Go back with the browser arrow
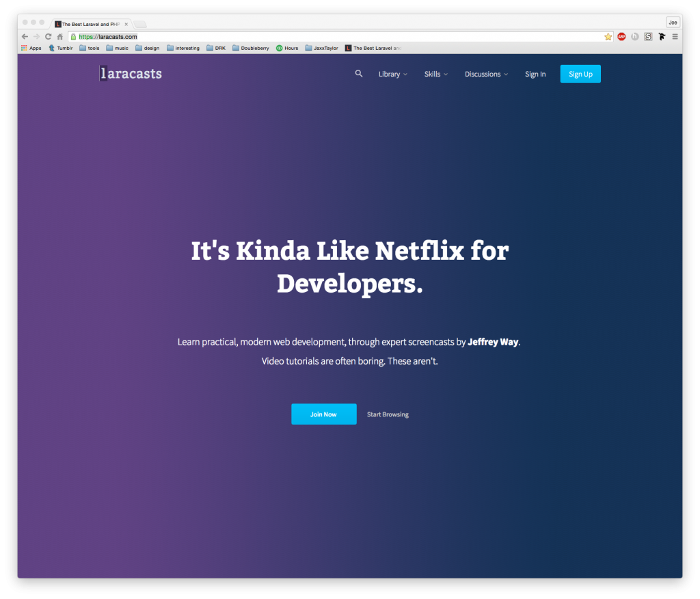 click(x=25, y=37)
